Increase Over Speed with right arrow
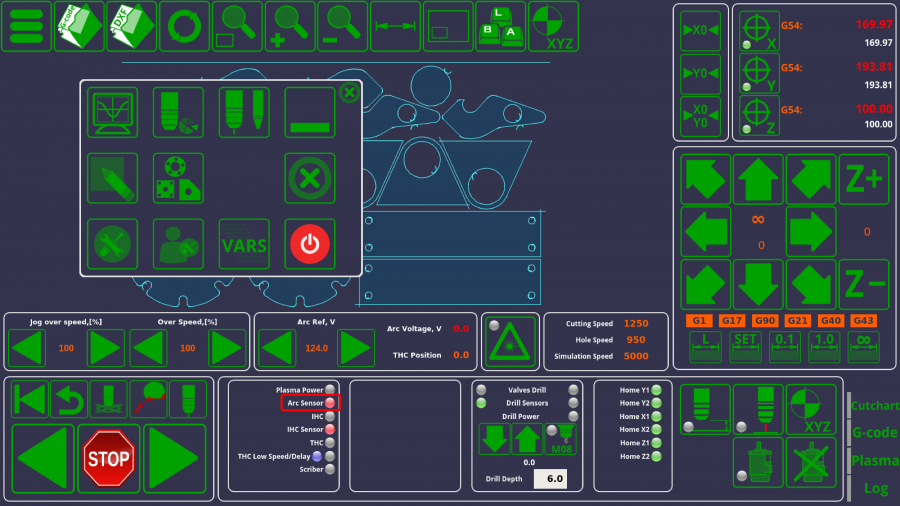The image size is (900, 506). click(x=226, y=348)
